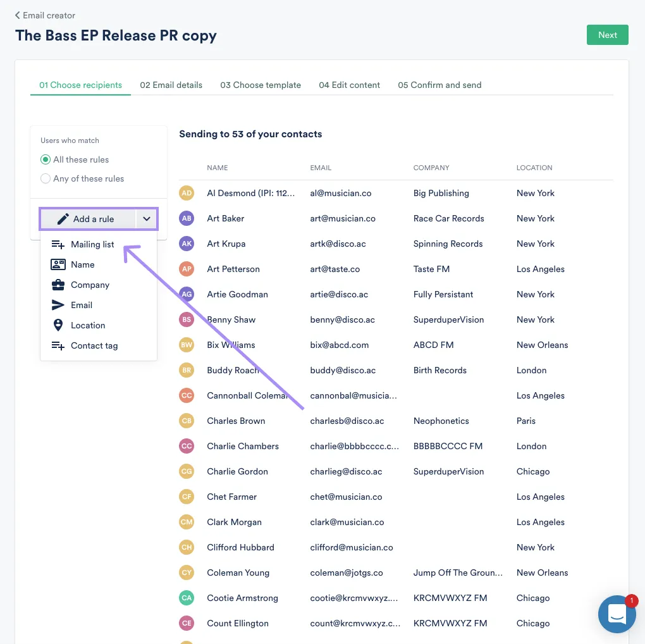The image size is (645, 644).
Task: Switch to the 02 Email details tab
Action: (x=171, y=85)
